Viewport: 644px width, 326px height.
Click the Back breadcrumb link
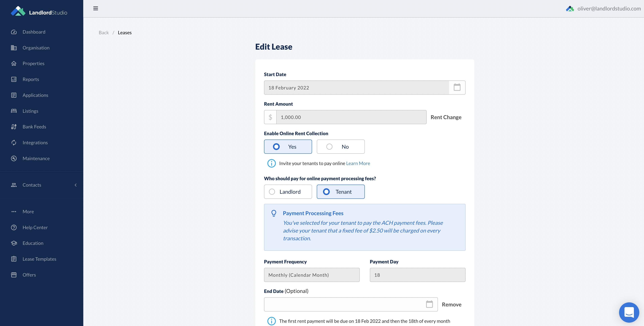[104, 33]
